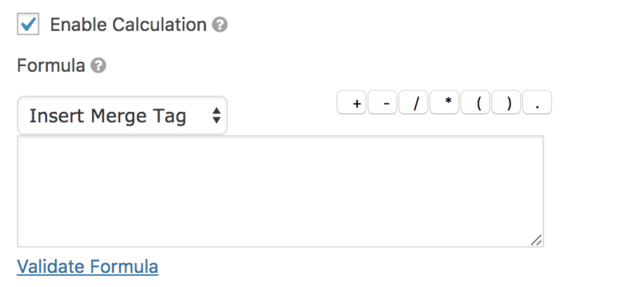
Task: Click the text area resize handle
Action: (x=536, y=241)
